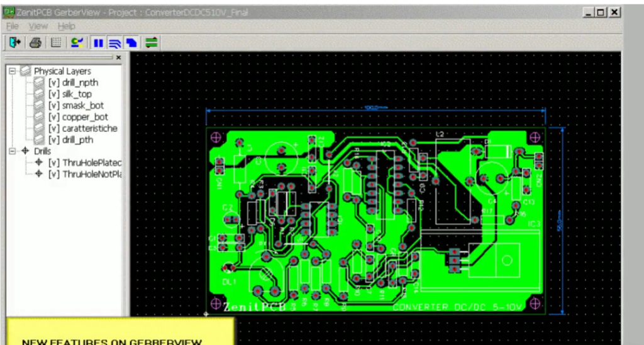The width and height of the screenshot is (644, 345).
Task: Toggle the grid display toolbar icon
Action: coord(56,43)
